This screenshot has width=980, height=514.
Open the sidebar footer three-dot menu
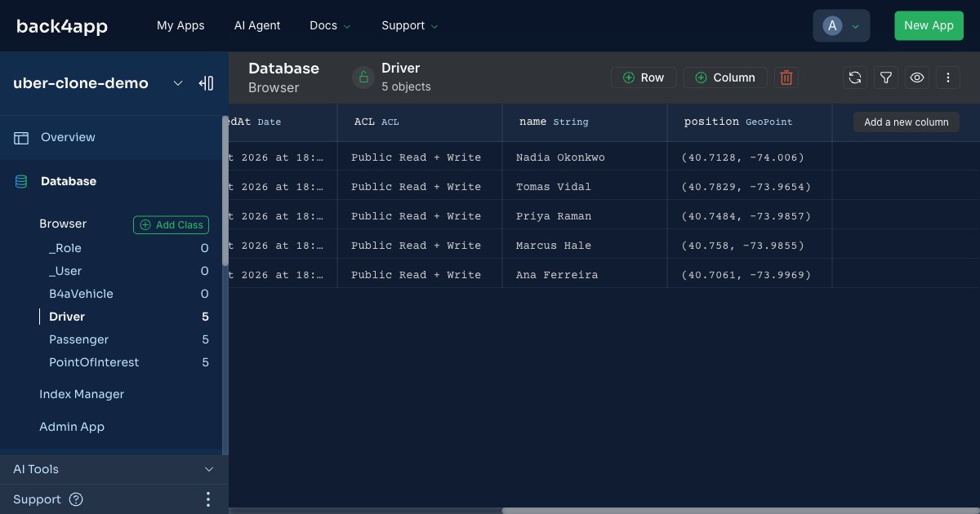click(x=208, y=499)
